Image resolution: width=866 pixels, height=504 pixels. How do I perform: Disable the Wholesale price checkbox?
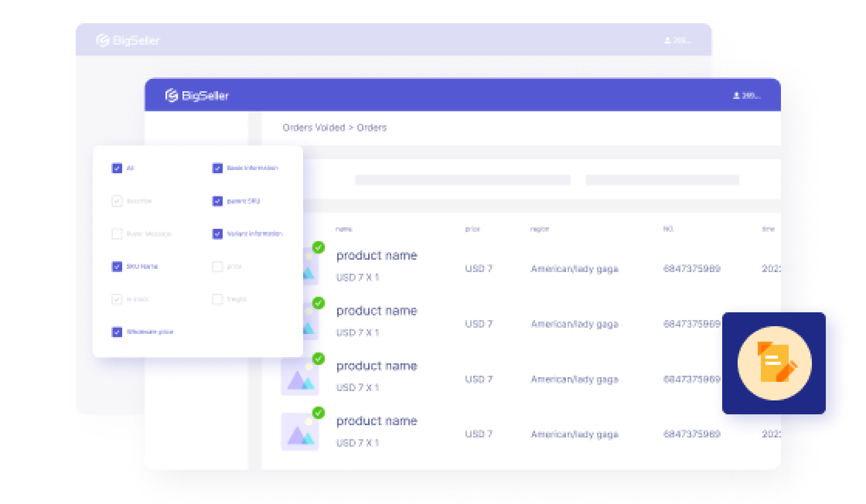117,332
